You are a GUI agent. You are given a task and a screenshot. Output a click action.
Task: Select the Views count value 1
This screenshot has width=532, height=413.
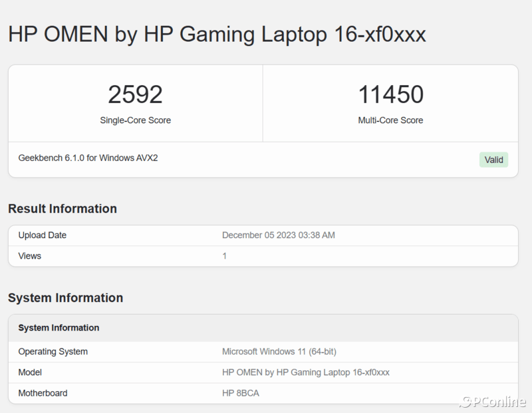point(224,256)
